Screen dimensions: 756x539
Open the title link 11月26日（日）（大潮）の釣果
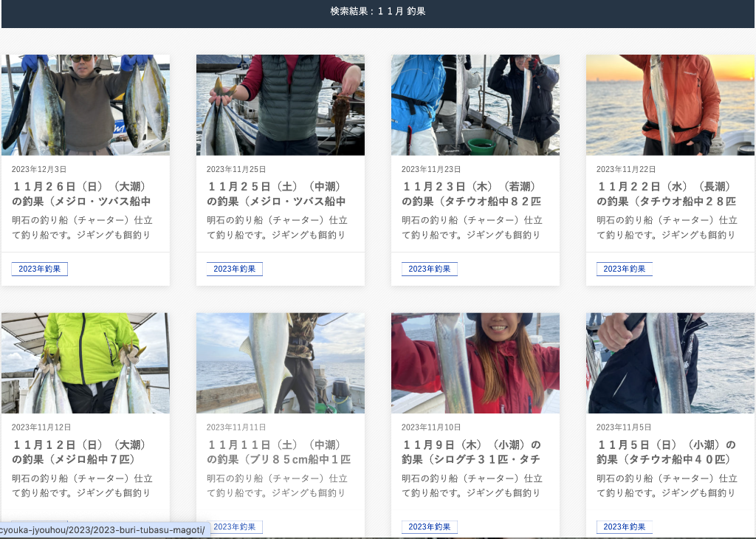(x=81, y=193)
